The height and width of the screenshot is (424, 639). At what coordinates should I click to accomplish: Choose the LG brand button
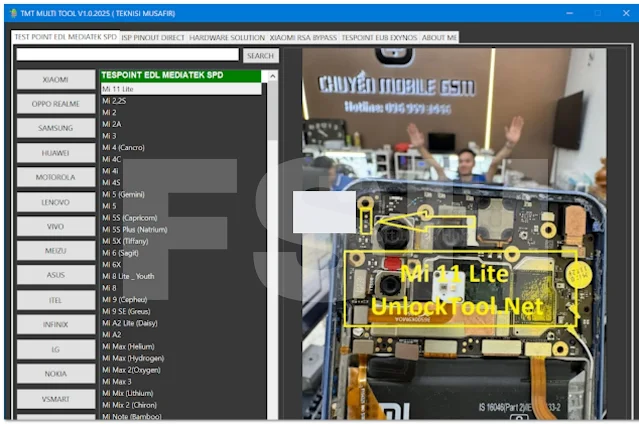[x=56, y=349]
